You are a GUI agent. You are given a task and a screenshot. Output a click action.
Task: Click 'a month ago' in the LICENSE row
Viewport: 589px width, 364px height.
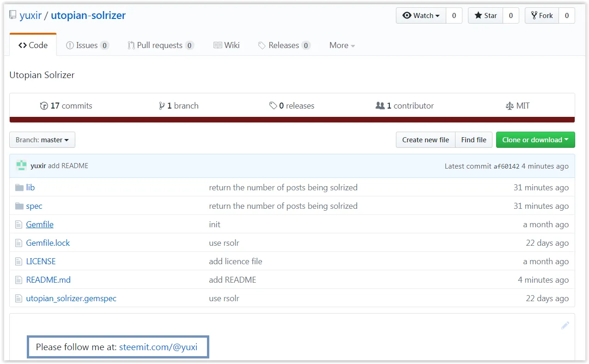(546, 261)
